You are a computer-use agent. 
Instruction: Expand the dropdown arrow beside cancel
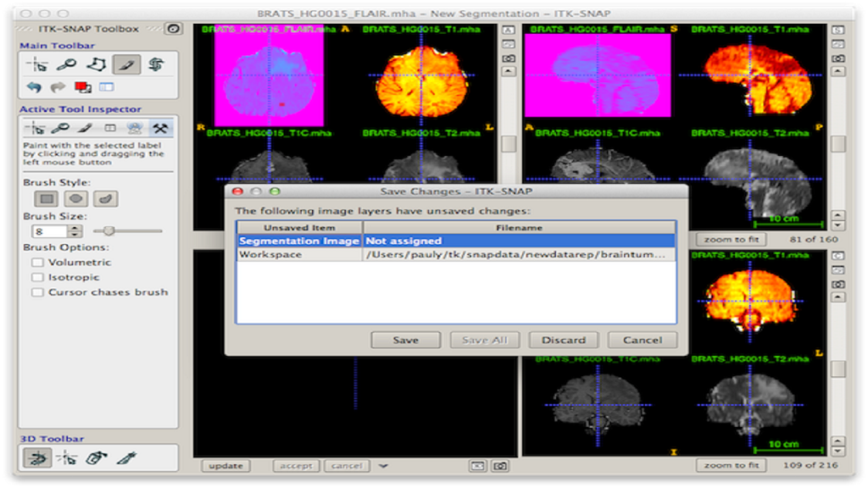384,465
